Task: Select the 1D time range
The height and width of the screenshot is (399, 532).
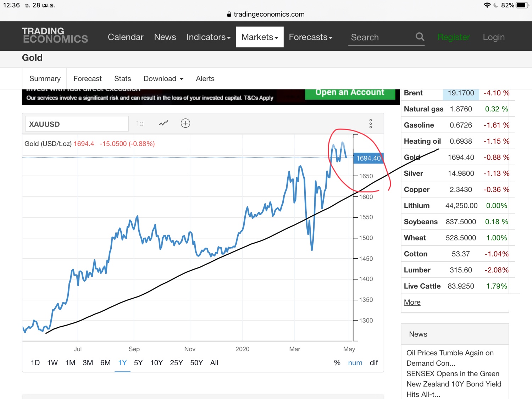Action: (x=35, y=363)
